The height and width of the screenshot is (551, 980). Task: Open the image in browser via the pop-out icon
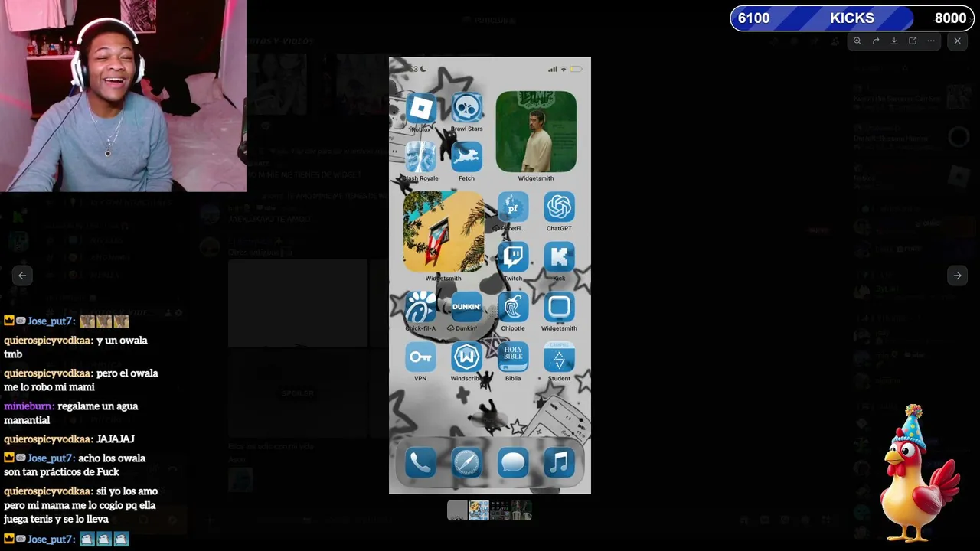[913, 41]
